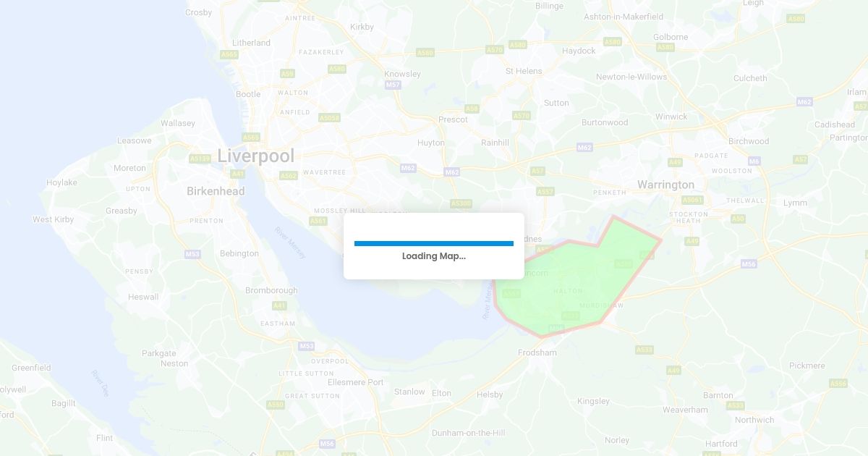Select the A5061 road shield in Warrington
The height and width of the screenshot is (456, 868).
click(692, 200)
